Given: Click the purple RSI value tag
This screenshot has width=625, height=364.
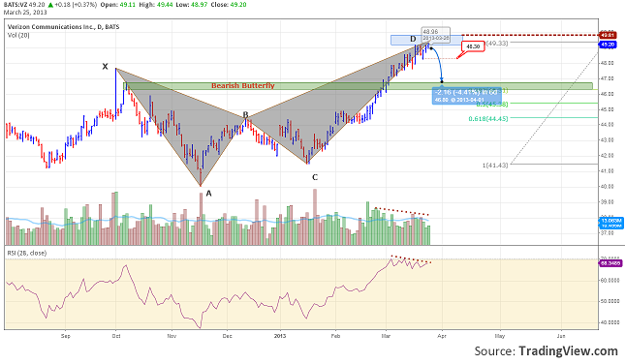Looking at the screenshot, I should [x=610, y=263].
